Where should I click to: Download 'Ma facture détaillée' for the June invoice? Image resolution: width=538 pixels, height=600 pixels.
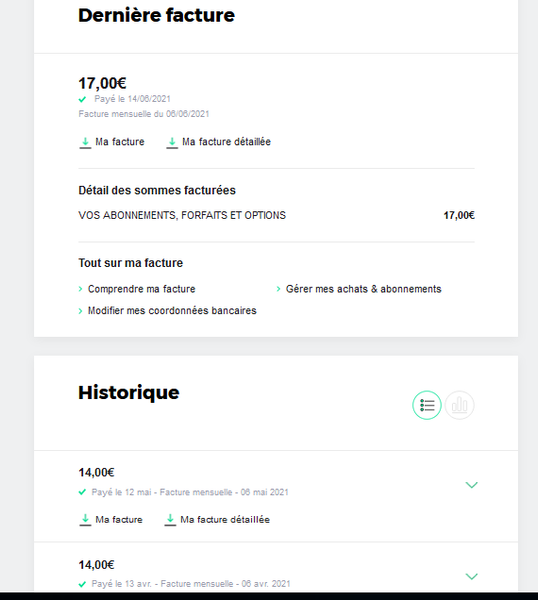pyautogui.click(x=226, y=142)
